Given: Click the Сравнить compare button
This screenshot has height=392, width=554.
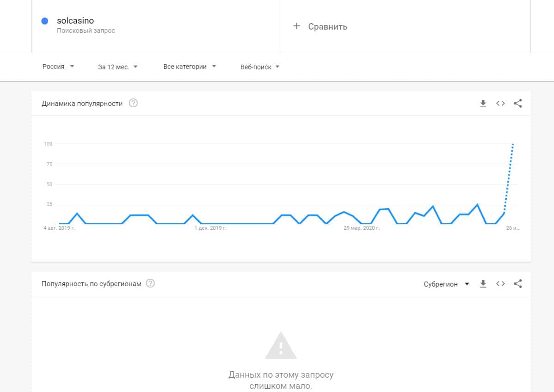Looking at the screenshot, I should (x=327, y=27).
